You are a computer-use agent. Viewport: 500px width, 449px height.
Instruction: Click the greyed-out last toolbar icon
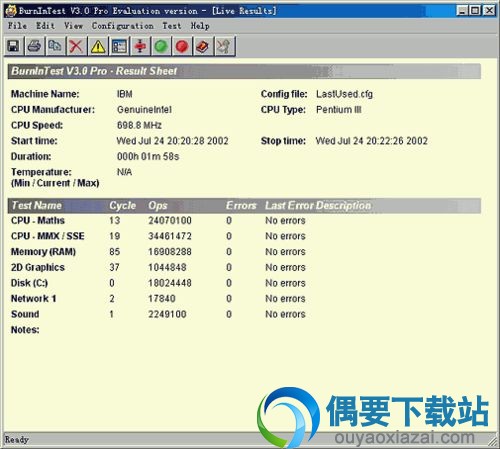(224, 46)
